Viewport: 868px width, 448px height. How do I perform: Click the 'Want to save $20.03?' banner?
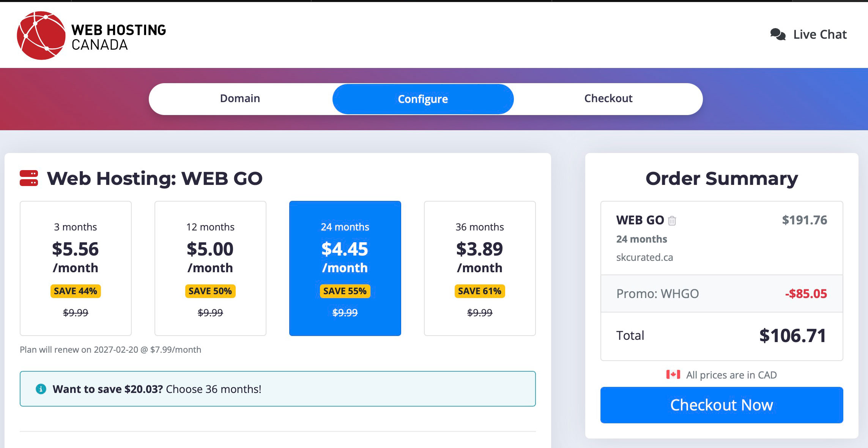click(x=277, y=389)
